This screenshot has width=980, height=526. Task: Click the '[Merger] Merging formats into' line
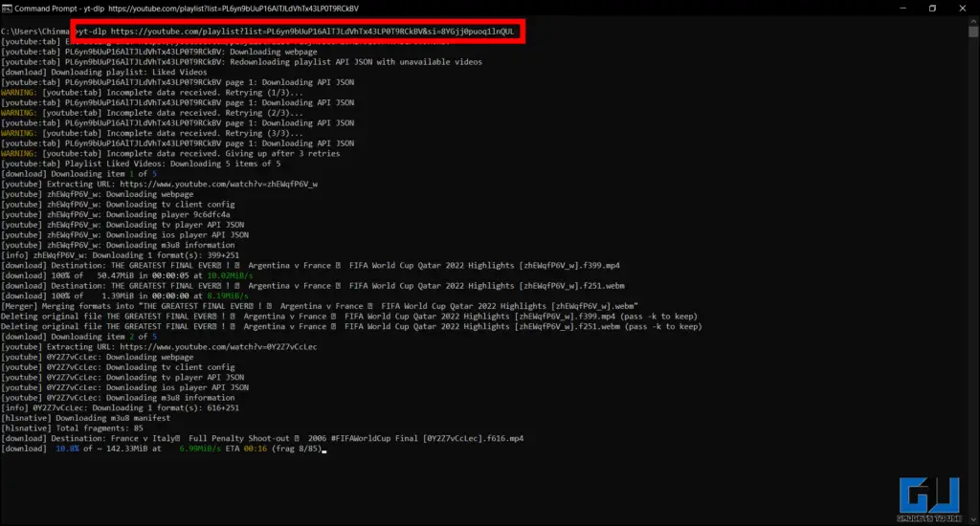(x=320, y=306)
